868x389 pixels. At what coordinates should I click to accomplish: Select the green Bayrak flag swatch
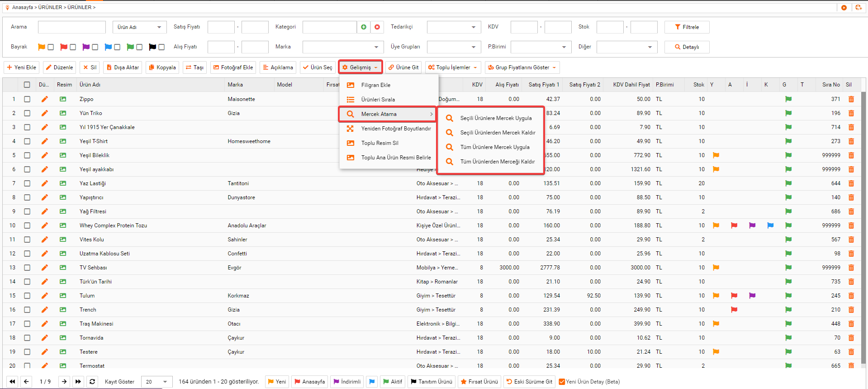(130, 47)
